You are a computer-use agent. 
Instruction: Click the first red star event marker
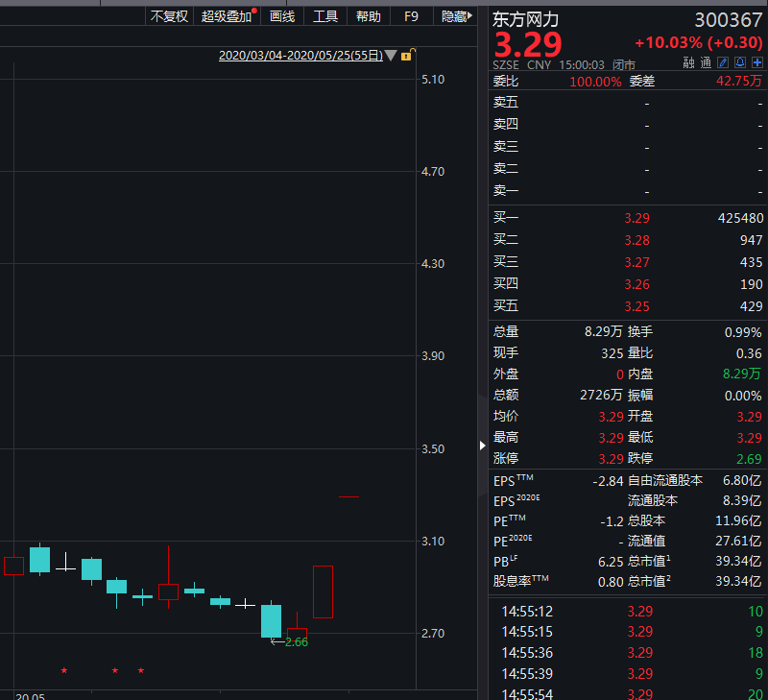point(64,670)
